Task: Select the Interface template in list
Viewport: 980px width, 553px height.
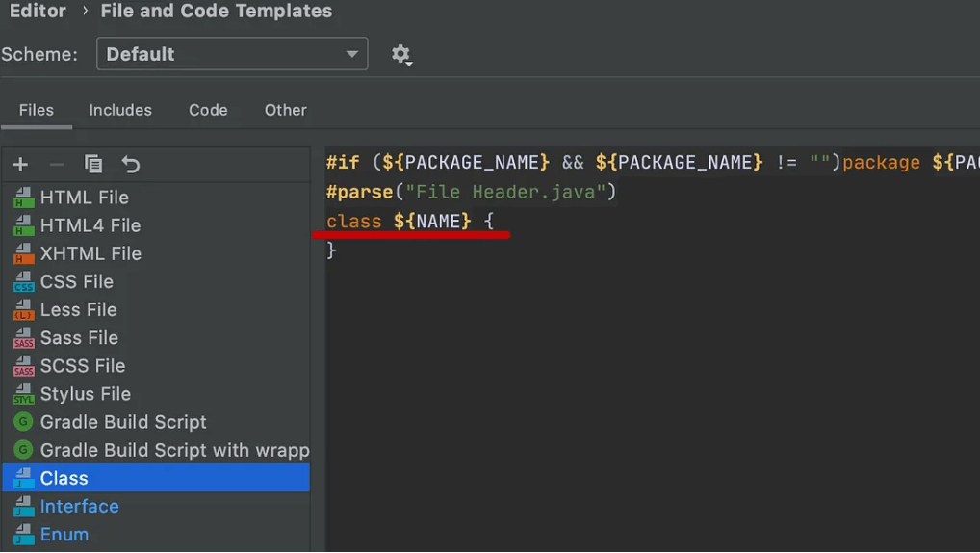Action: (x=79, y=507)
